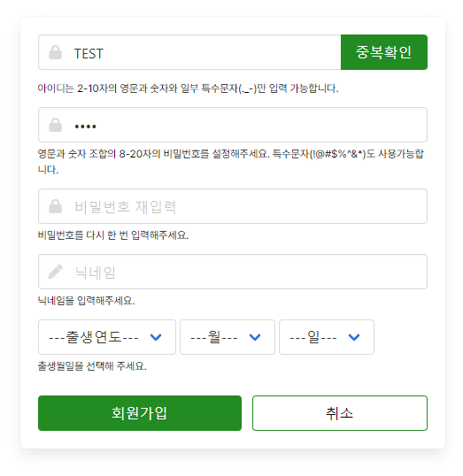The width and height of the screenshot is (463, 476).
Task: Click into the masked password field
Action: click(233, 125)
